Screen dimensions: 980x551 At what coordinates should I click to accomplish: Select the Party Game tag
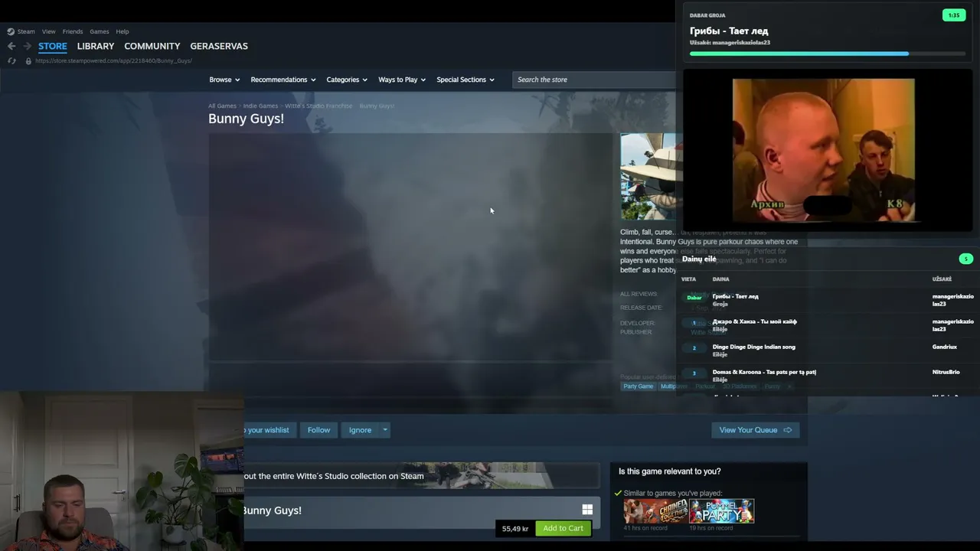tap(639, 386)
